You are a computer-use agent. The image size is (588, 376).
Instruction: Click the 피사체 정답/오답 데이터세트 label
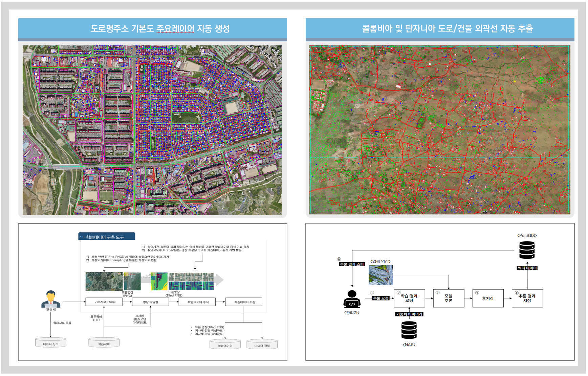click(x=139, y=319)
